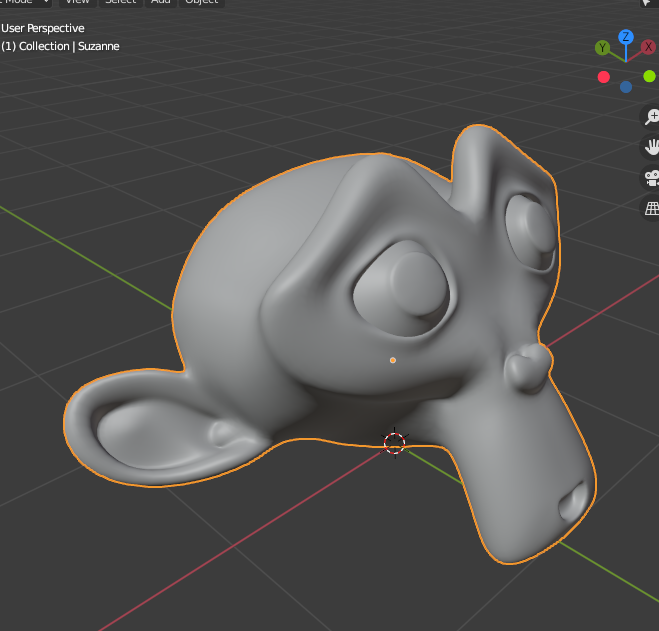Click the bright green negative-axis gizmo dot
The width and height of the screenshot is (659, 631).
(x=649, y=76)
